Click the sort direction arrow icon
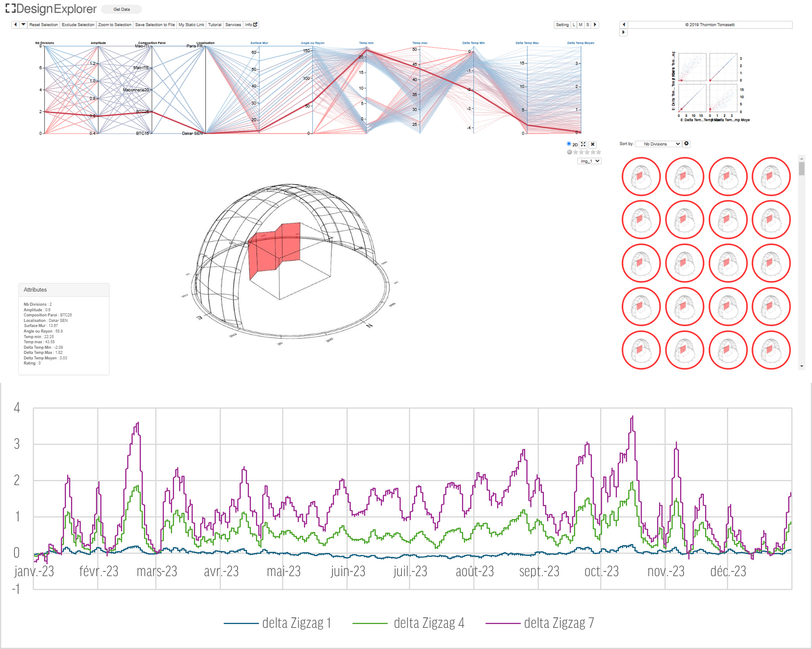The image size is (812, 649). [x=686, y=144]
